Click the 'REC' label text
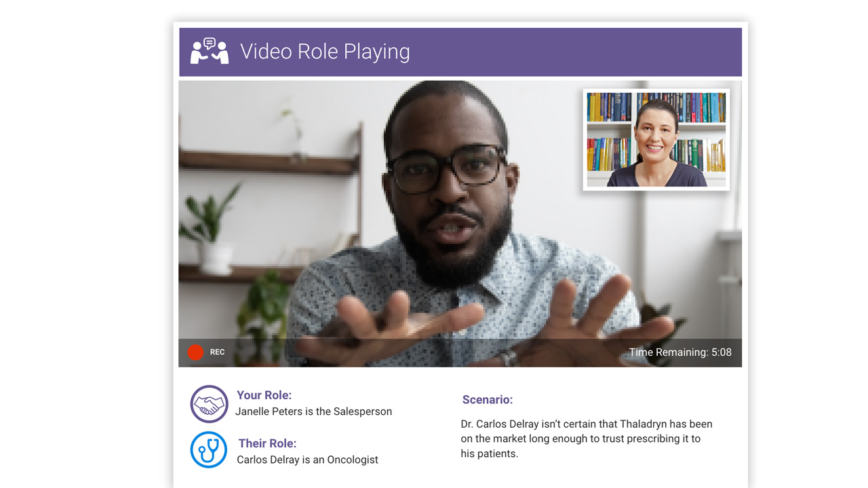 click(217, 352)
